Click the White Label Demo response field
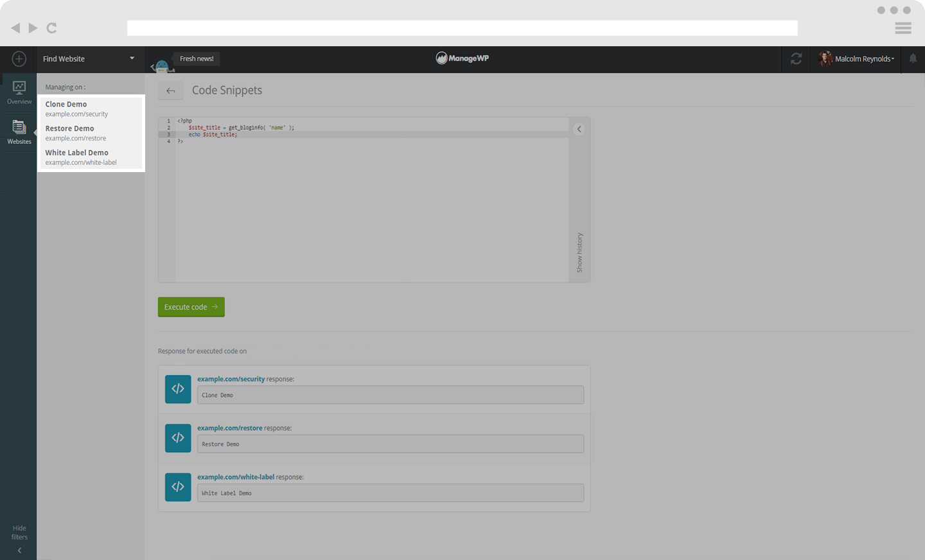 [x=391, y=493]
